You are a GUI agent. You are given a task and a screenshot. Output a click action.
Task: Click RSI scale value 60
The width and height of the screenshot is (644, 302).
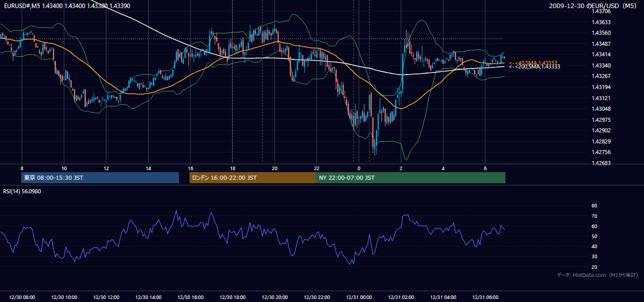[x=594, y=226]
